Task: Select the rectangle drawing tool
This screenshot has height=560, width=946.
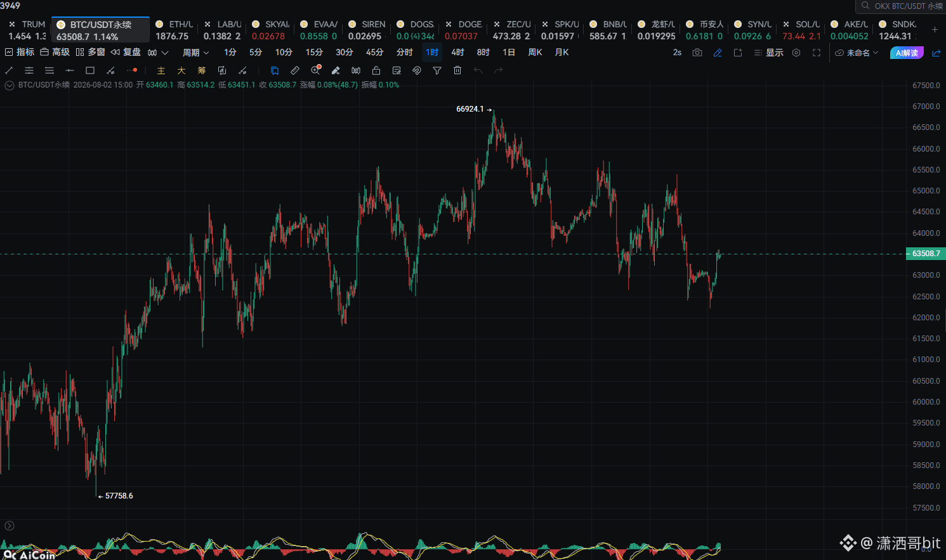Action: click(x=90, y=70)
